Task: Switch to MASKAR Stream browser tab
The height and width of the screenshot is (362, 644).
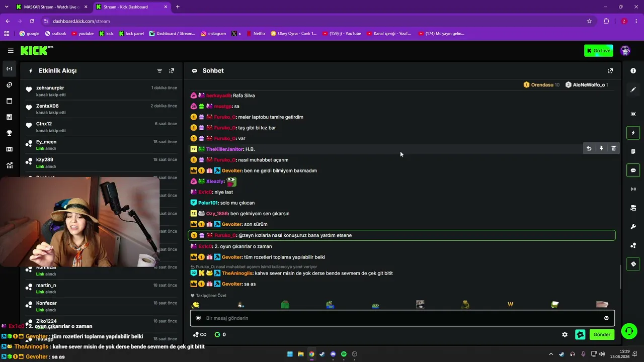Action: coord(50,7)
